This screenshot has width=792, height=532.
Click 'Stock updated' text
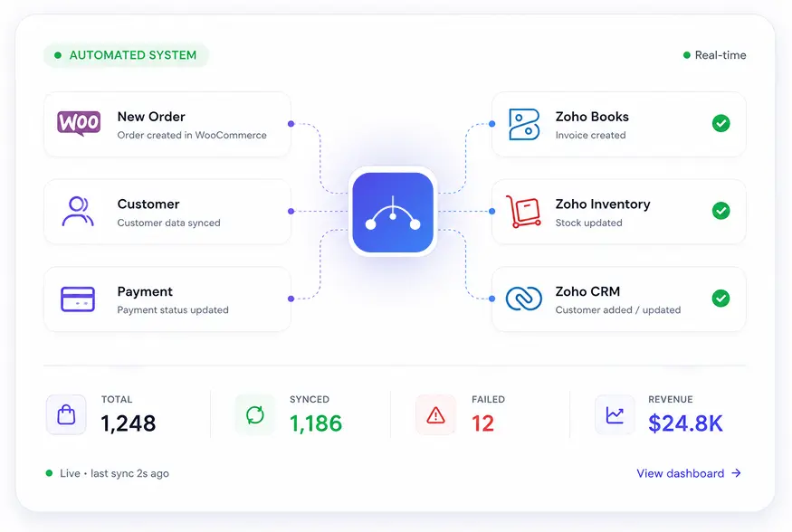(588, 223)
